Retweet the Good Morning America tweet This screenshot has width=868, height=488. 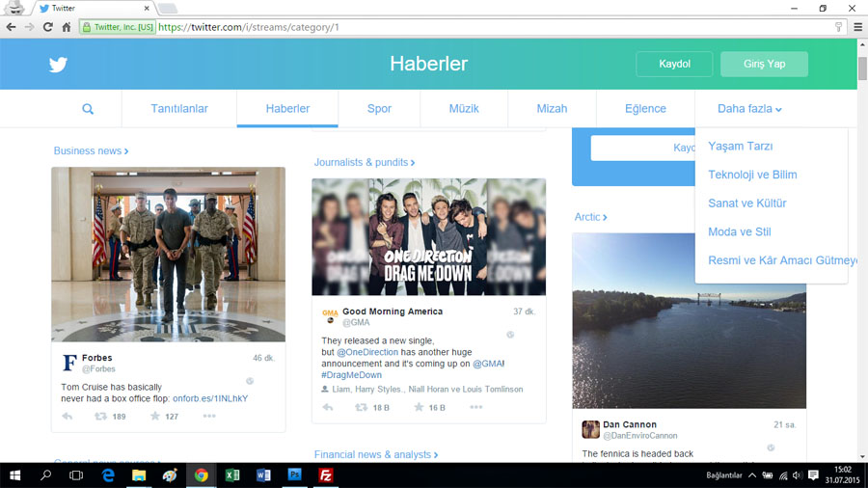pyautogui.click(x=361, y=407)
